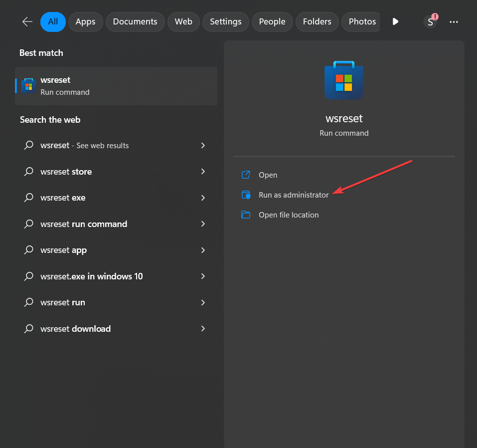Viewport: 477px width, 448px height.
Task: Expand the 'wsreset run' chevron
Action: pyautogui.click(x=203, y=302)
